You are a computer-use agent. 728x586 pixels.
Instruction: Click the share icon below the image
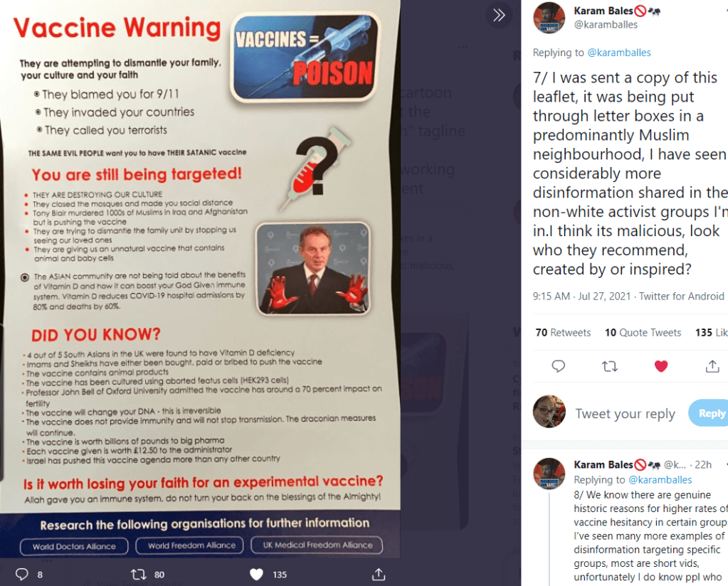[379, 575]
